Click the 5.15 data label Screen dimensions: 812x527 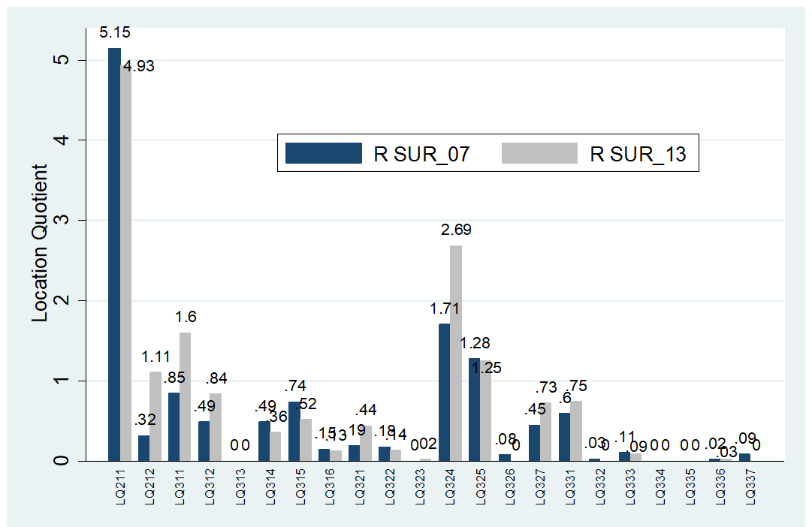tap(114, 34)
